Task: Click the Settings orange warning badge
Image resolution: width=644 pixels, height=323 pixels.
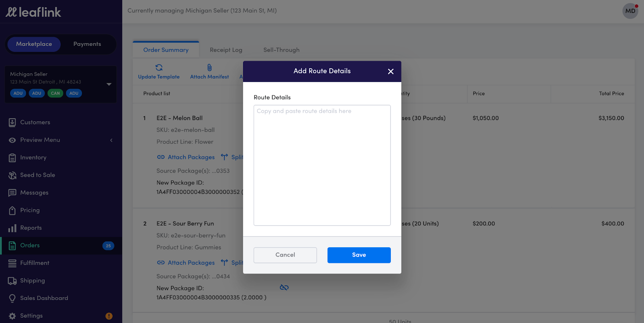Action: 109,316
